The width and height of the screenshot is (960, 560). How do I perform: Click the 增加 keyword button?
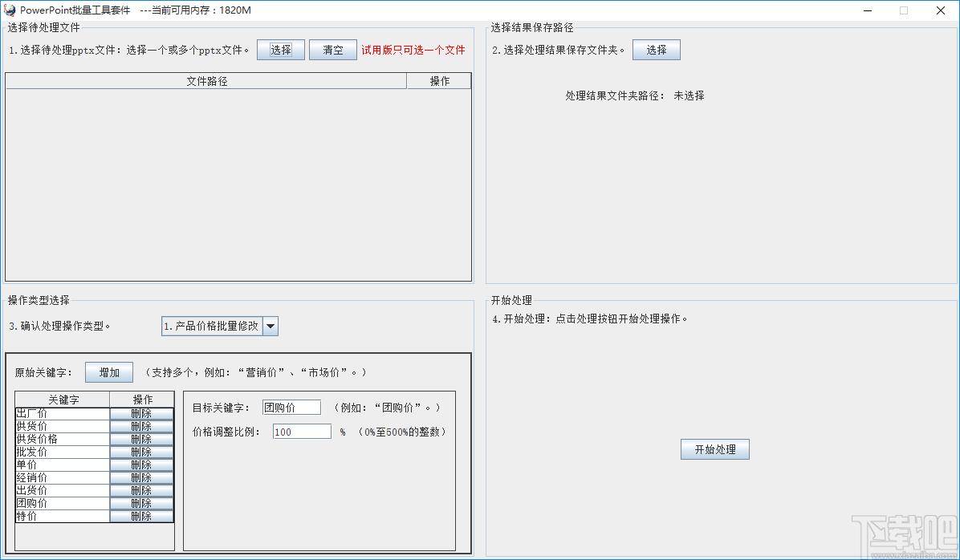(109, 372)
